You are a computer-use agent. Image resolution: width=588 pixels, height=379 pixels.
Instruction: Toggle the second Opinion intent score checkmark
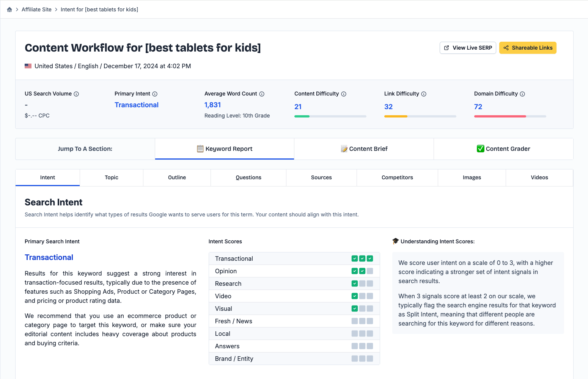coord(362,271)
